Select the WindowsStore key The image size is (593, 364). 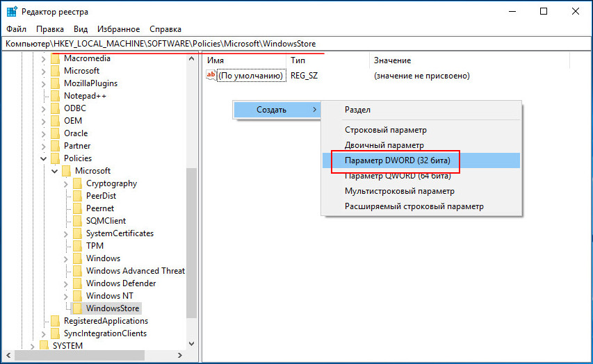click(113, 308)
